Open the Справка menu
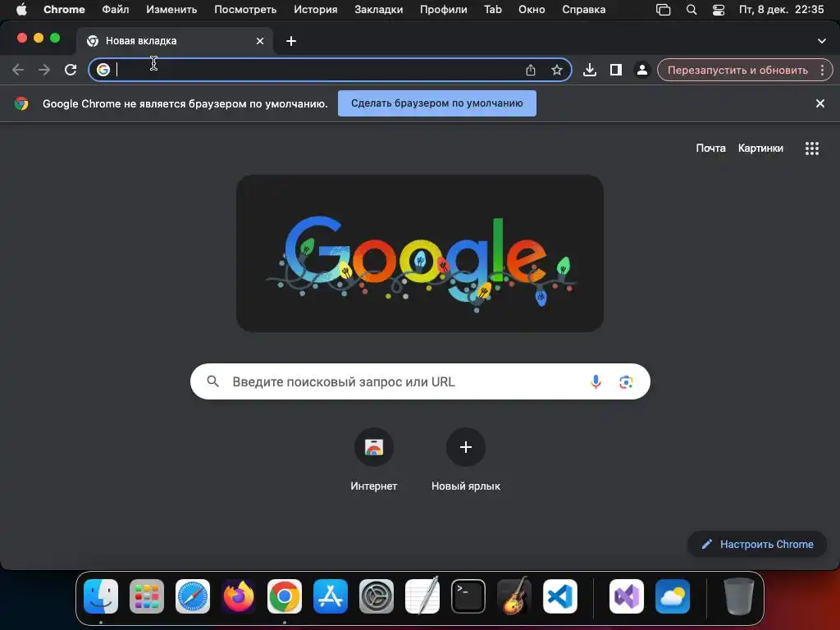Viewport: 840px width, 630px height. coord(584,10)
